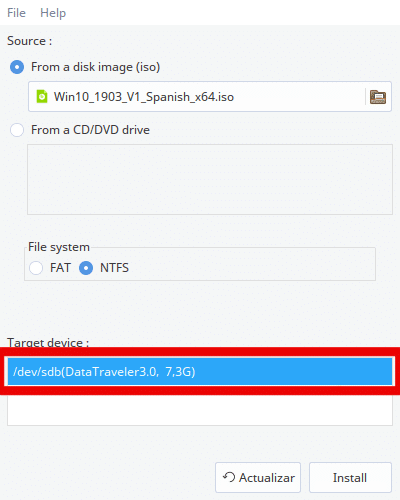
Task: Click the refresh arrow icon on Actualizar
Action: [229, 477]
